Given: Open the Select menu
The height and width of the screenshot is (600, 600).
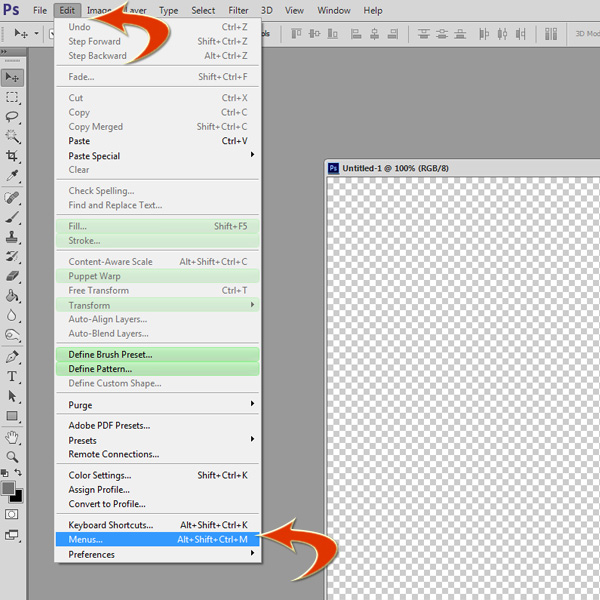Looking at the screenshot, I should [x=203, y=10].
